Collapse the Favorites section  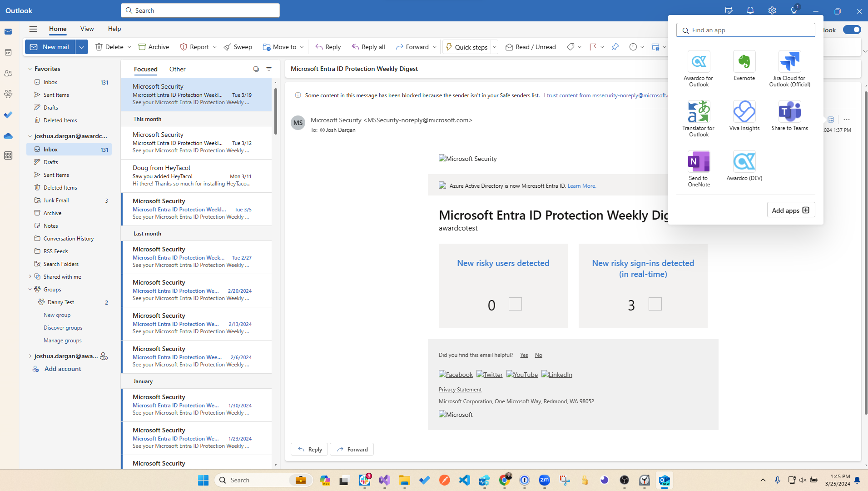(30, 69)
